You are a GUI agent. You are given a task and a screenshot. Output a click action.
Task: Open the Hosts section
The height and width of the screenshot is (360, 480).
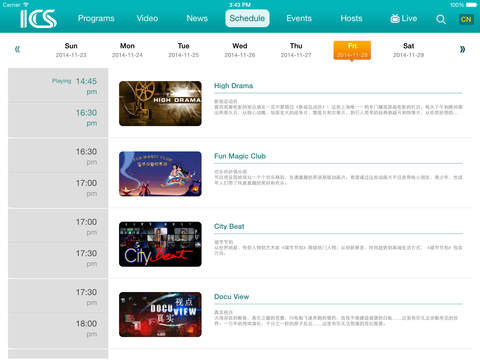(351, 18)
